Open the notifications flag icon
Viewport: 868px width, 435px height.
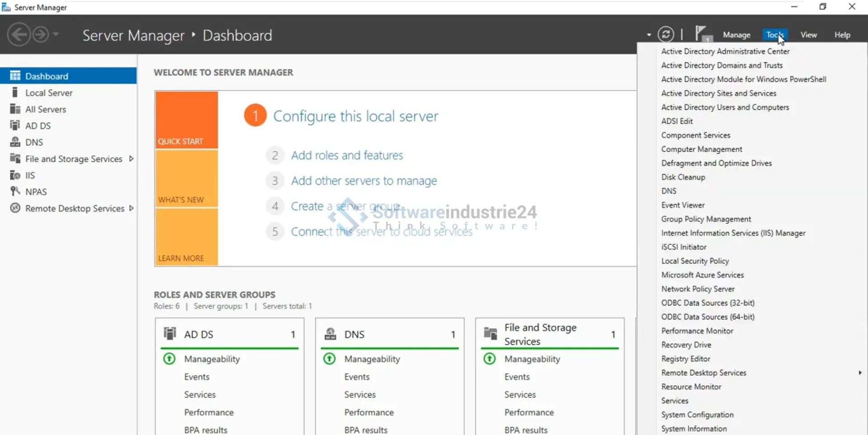pyautogui.click(x=702, y=34)
